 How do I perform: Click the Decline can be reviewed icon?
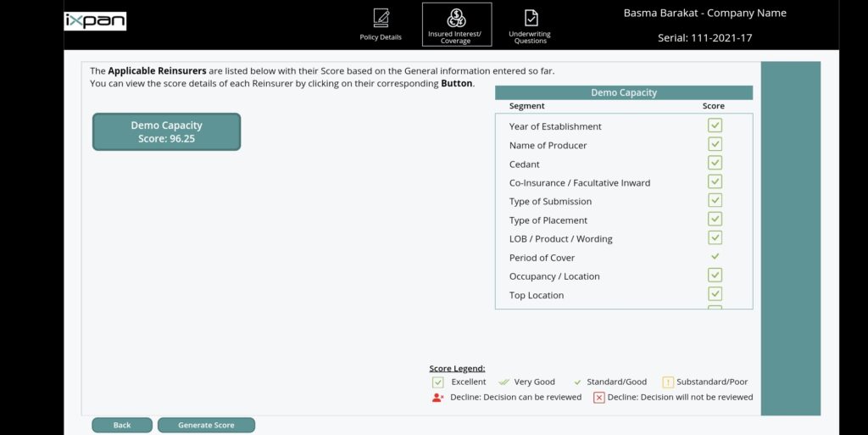pyautogui.click(x=438, y=397)
